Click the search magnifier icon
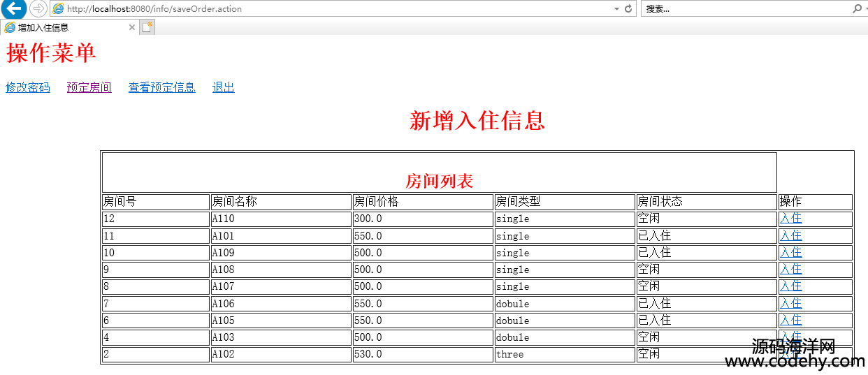Screen dimensions: 868x375 tap(857, 9)
